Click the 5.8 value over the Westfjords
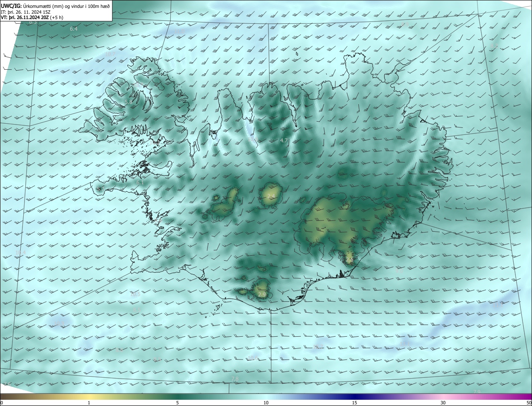532x406 pixels. 128,102
